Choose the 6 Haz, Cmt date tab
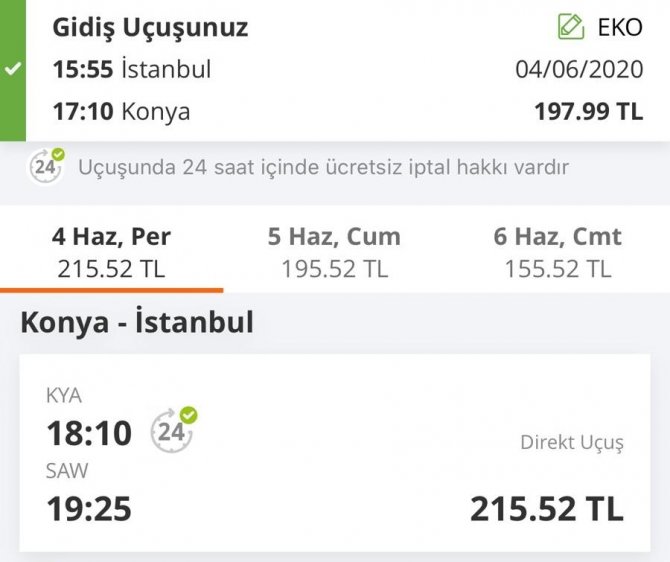670x562 pixels. [x=557, y=252]
